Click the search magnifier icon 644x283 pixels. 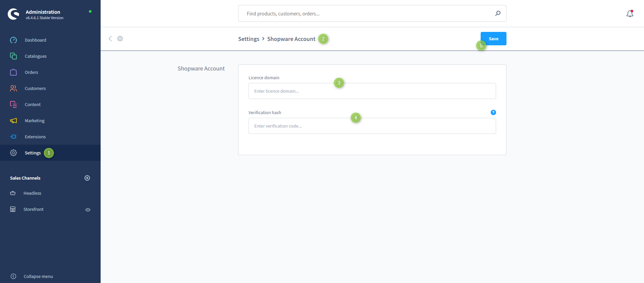tap(498, 13)
